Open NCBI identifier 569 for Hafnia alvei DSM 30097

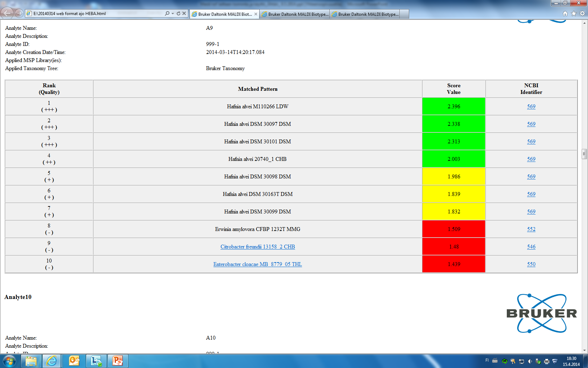[531, 124]
